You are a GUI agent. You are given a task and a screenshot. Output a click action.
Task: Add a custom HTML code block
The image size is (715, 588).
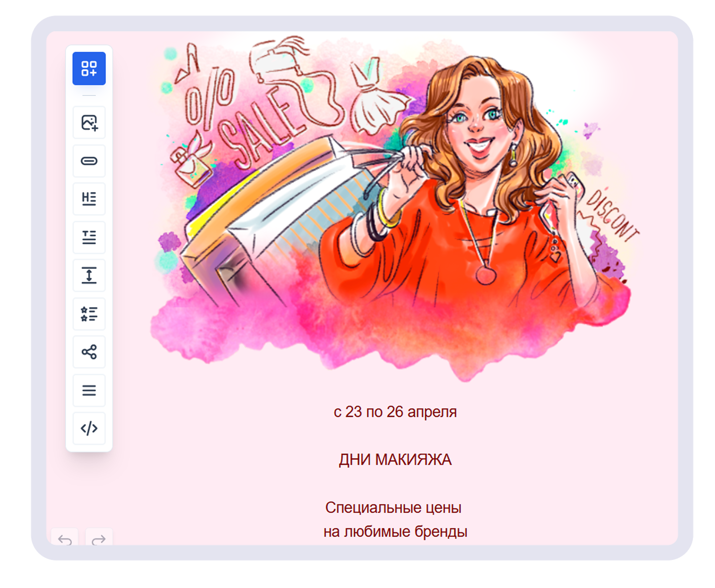[x=89, y=428]
